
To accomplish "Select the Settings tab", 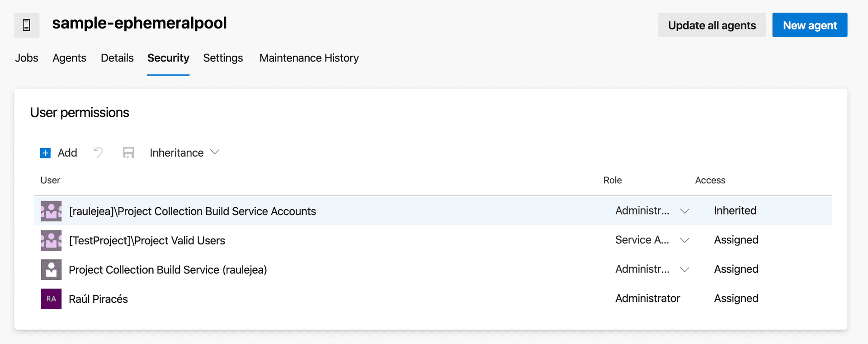I will (x=223, y=58).
